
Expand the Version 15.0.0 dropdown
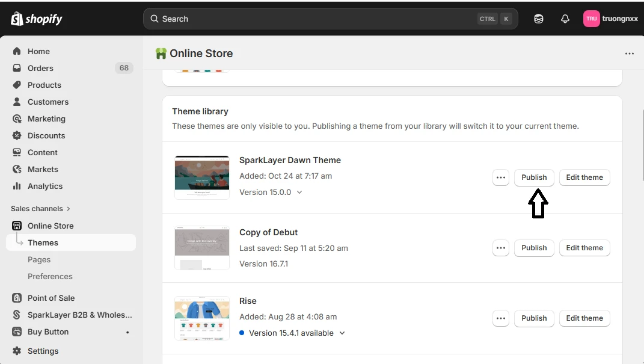300,192
